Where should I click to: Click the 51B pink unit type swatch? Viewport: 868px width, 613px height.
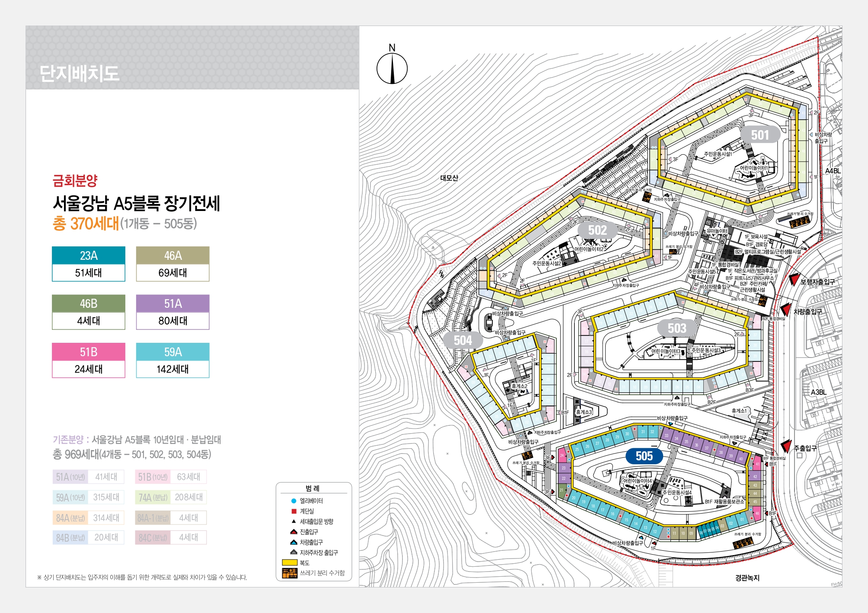click(89, 352)
